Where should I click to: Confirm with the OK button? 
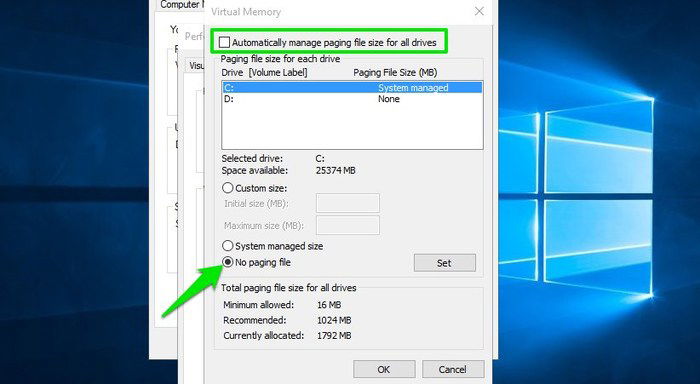(384, 369)
